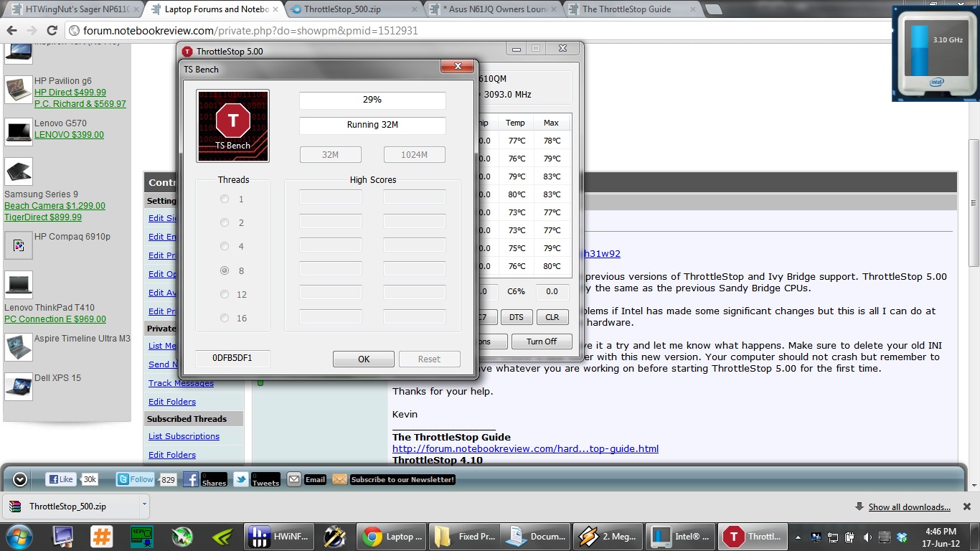Select 16 threads radio button
The image size is (980, 551).
click(x=225, y=318)
